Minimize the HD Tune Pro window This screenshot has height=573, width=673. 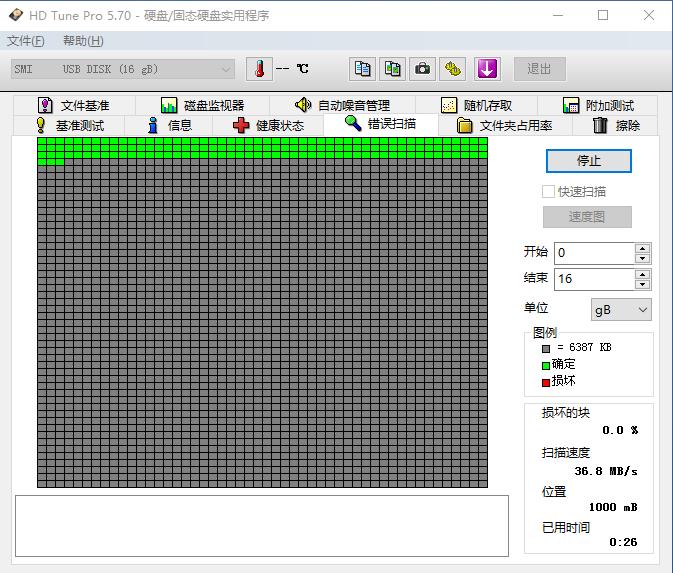tap(558, 15)
